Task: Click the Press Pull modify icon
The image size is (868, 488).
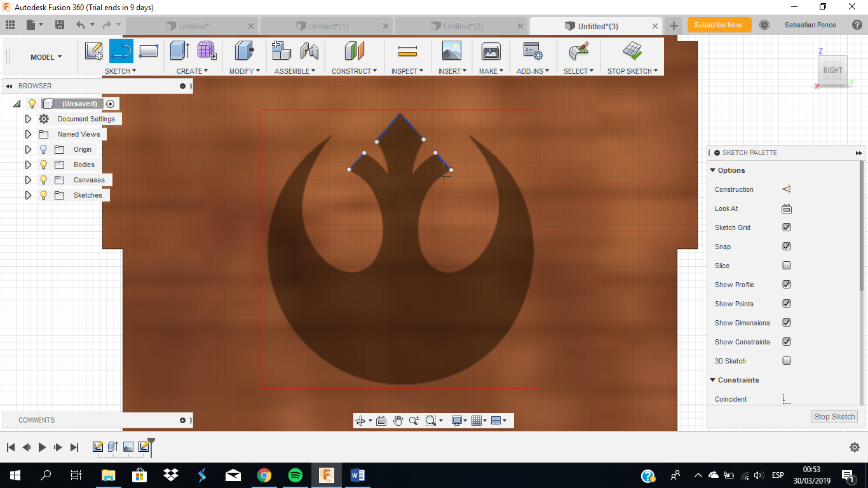Action: [244, 51]
